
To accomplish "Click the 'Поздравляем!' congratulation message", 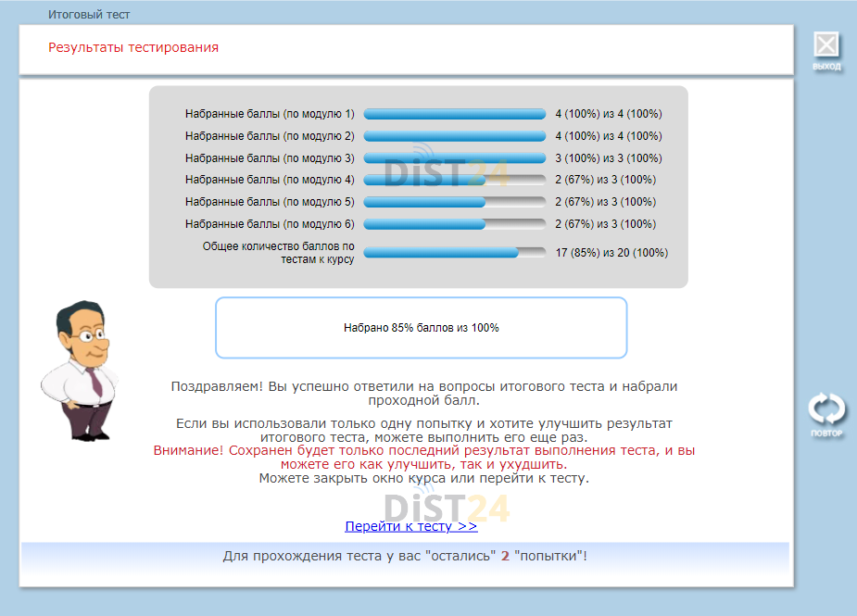I will pyautogui.click(x=424, y=394).
